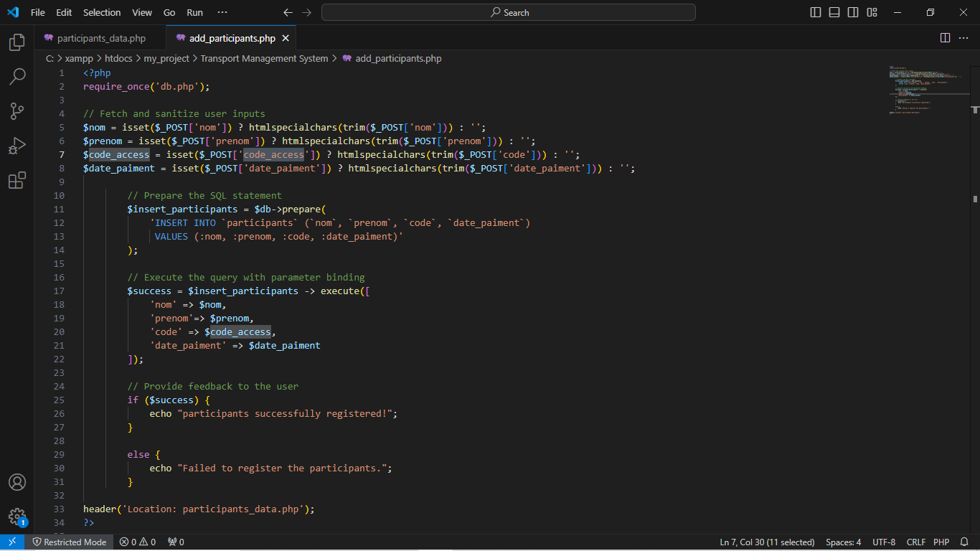Toggle the bottom panel layout icon

click(834, 12)
